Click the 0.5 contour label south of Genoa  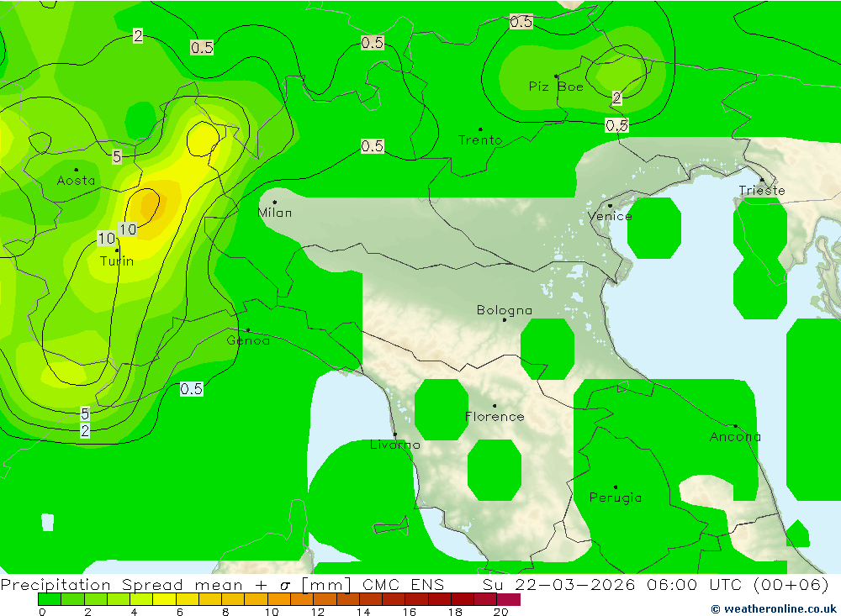click(x=192, y=389)
